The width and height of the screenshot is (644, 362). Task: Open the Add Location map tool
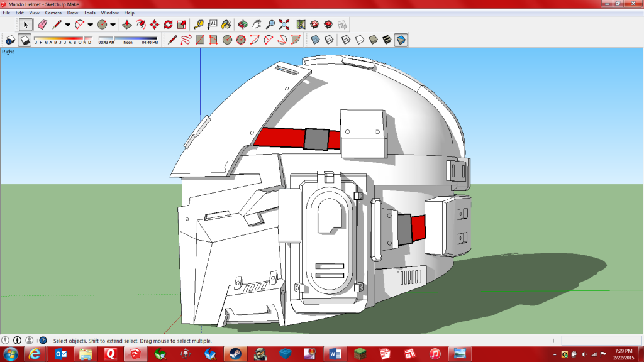[x=301, y=25]
